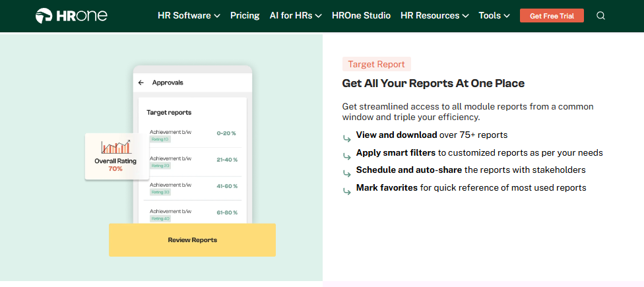Select the Achievement row with 21-40 %

click(192, 162)
